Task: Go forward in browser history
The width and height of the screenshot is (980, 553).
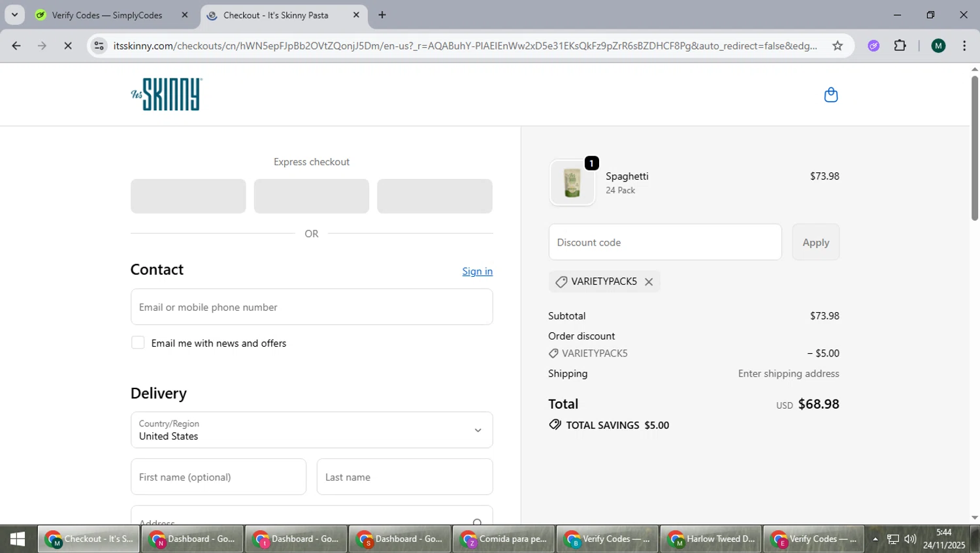Action: [42, 46]
